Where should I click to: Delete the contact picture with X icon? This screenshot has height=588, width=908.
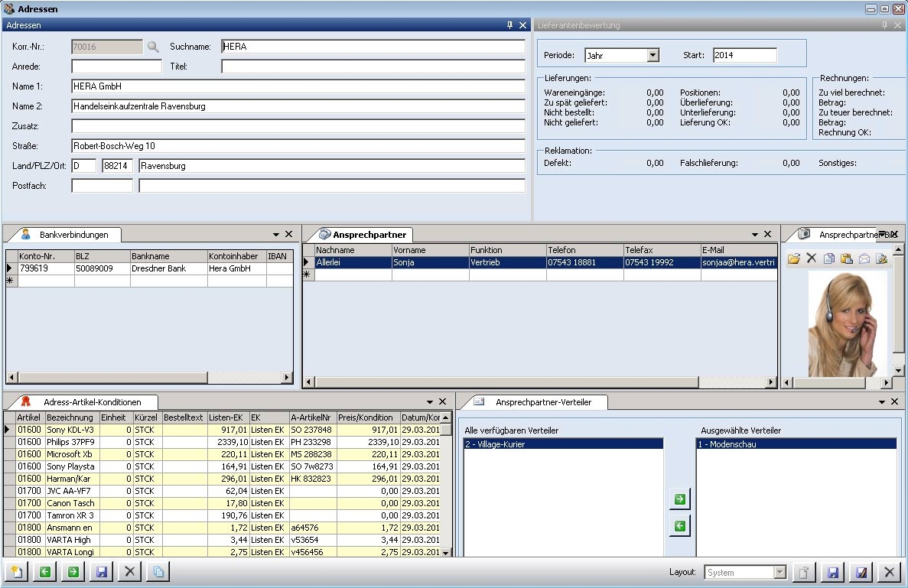[x=812, y=258]
